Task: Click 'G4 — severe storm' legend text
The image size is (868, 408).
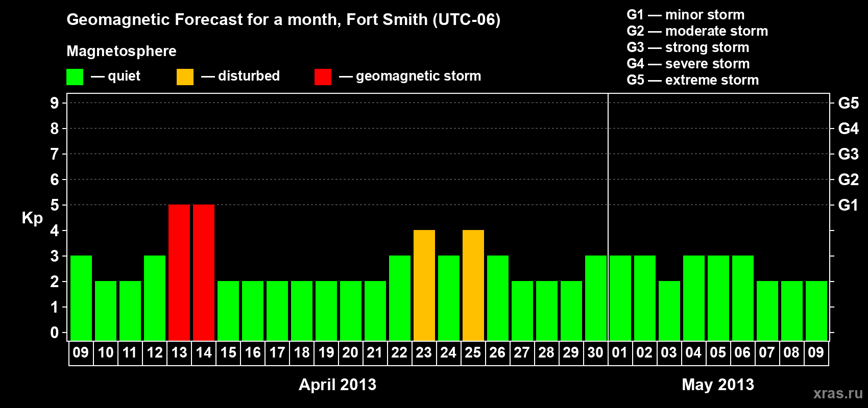Action: tap(688, 64)
